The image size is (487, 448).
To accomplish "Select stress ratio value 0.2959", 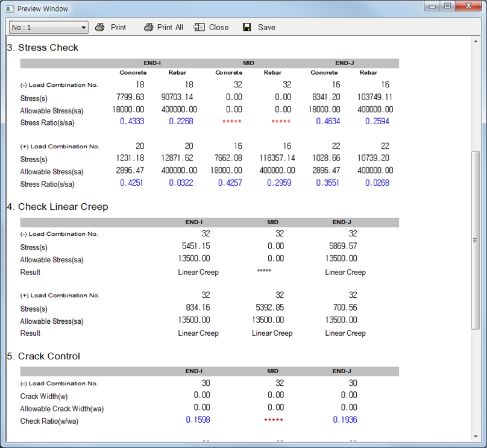I will point(279,183).
